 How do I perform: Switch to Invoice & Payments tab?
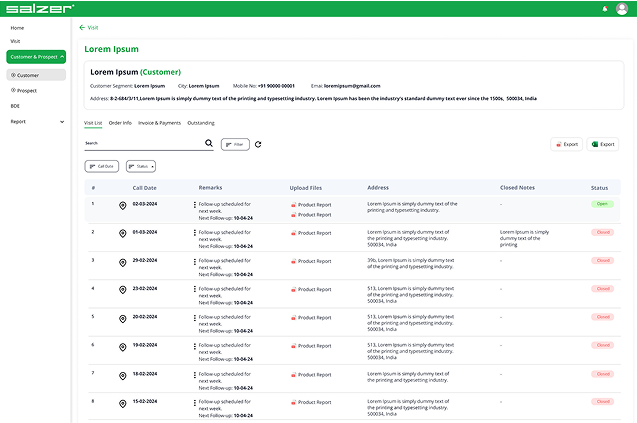click(159, 123)
